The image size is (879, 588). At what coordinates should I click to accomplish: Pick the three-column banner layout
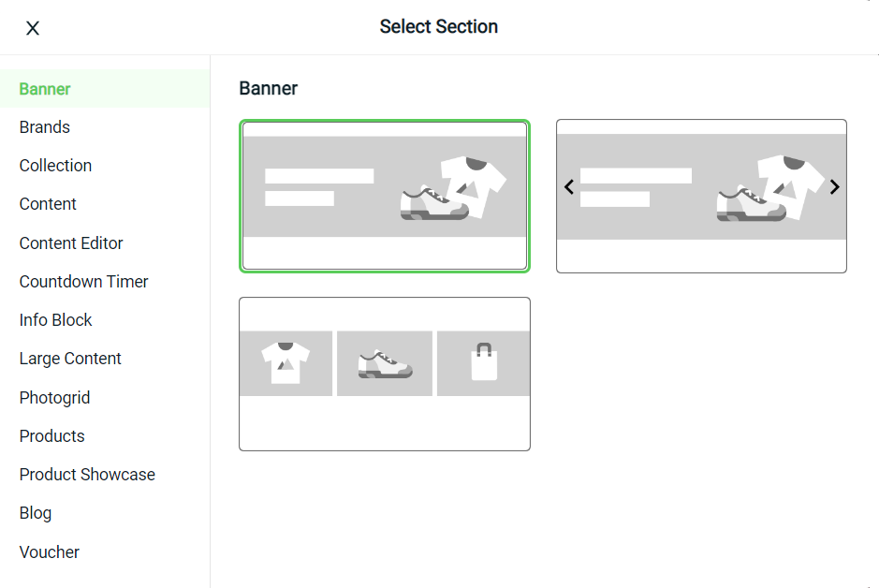pos(385,374)
